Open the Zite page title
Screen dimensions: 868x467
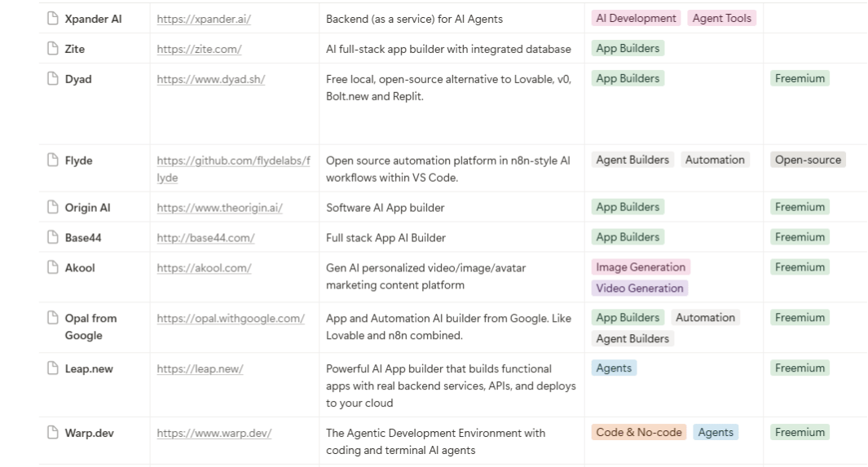click(75, 49)
